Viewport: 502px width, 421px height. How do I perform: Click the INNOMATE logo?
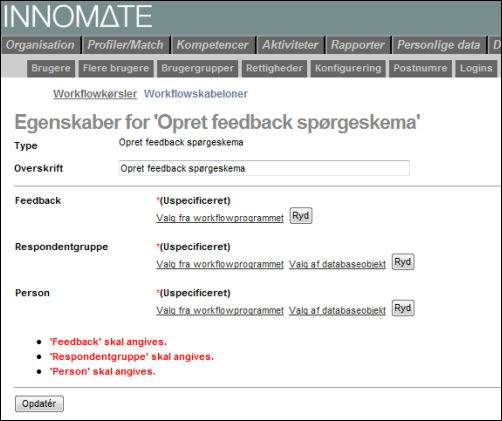(78, 16)
